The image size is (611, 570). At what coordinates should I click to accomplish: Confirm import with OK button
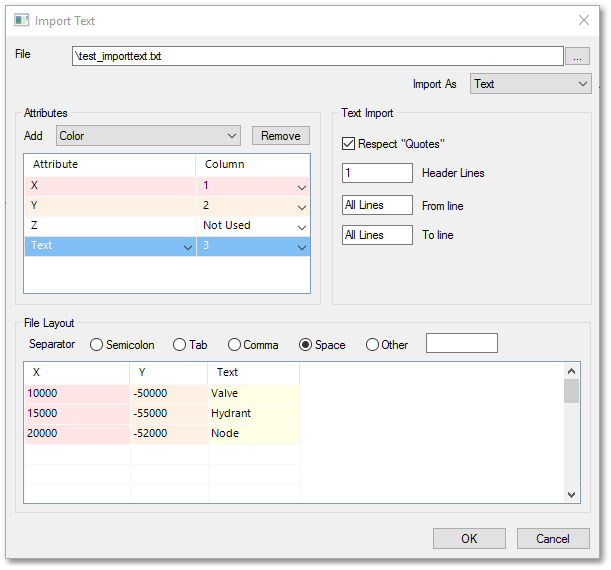(469, 538)
